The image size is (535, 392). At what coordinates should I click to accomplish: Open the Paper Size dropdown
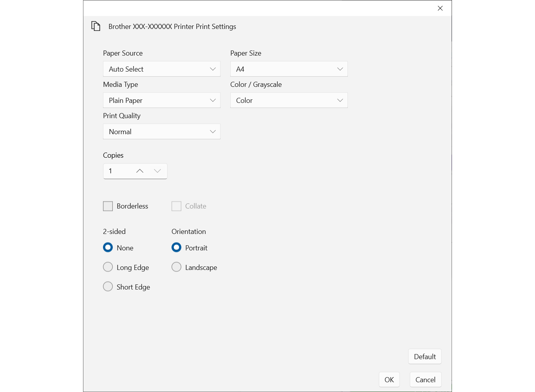click(289, 69)
